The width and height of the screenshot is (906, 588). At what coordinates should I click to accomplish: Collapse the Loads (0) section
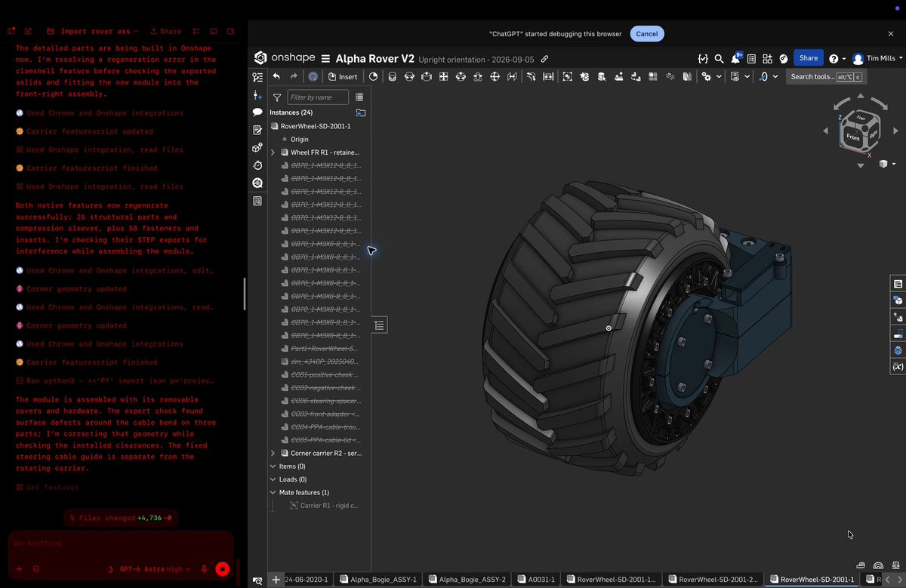pos(273,479)
